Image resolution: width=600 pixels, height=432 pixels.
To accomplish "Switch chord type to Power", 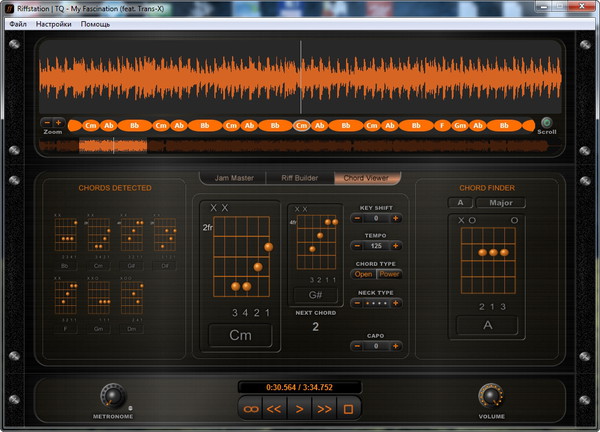I will pos(388,274).
